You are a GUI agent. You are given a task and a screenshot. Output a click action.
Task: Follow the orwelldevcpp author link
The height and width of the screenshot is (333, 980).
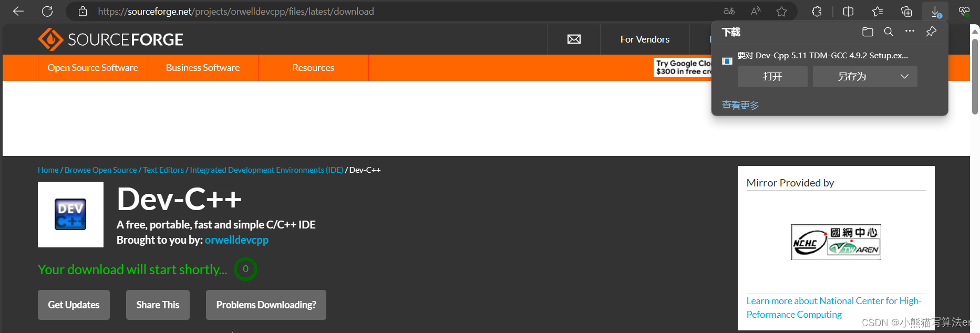tap(236, 240)
